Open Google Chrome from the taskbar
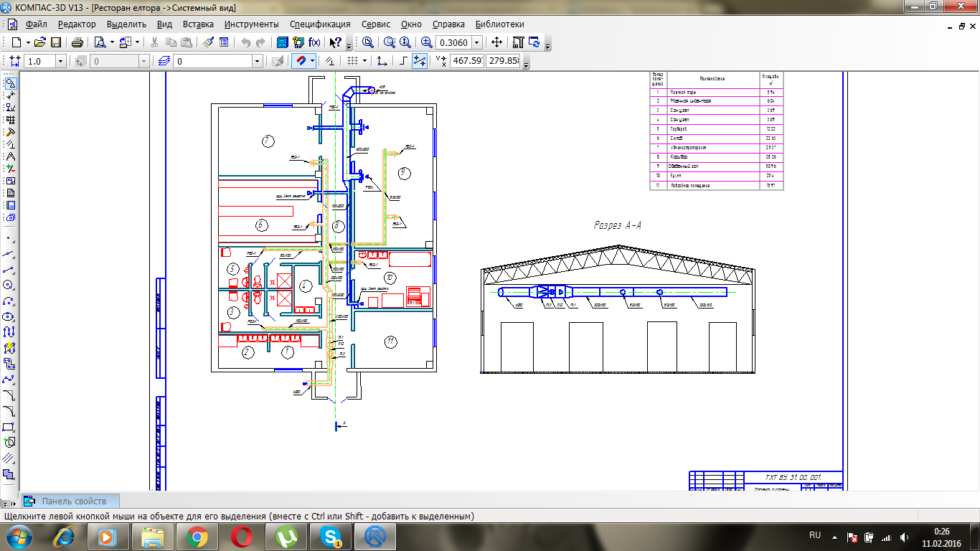 tap(197, 536)
